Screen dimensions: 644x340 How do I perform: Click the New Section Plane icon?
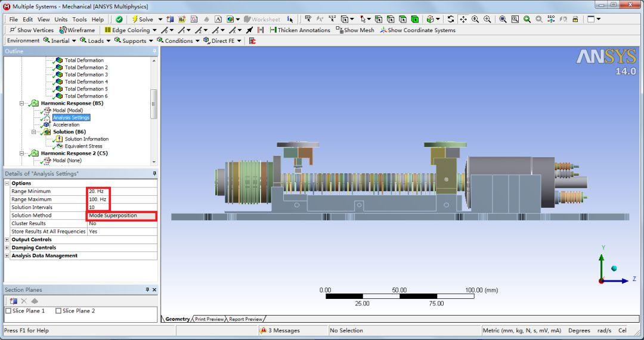[14, 301]
